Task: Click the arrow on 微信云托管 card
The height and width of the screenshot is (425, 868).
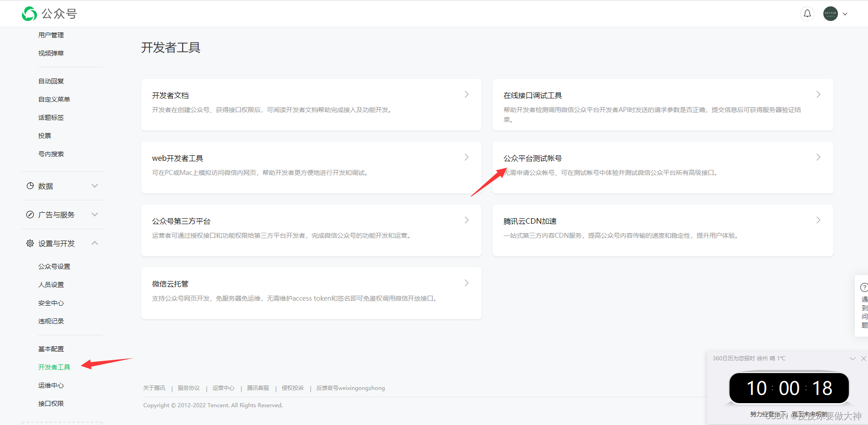Action: [467, 283]
